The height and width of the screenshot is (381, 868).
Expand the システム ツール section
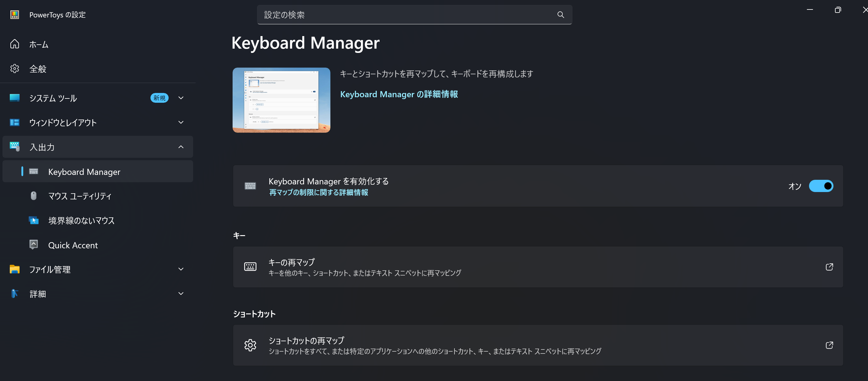coord(181,98)
